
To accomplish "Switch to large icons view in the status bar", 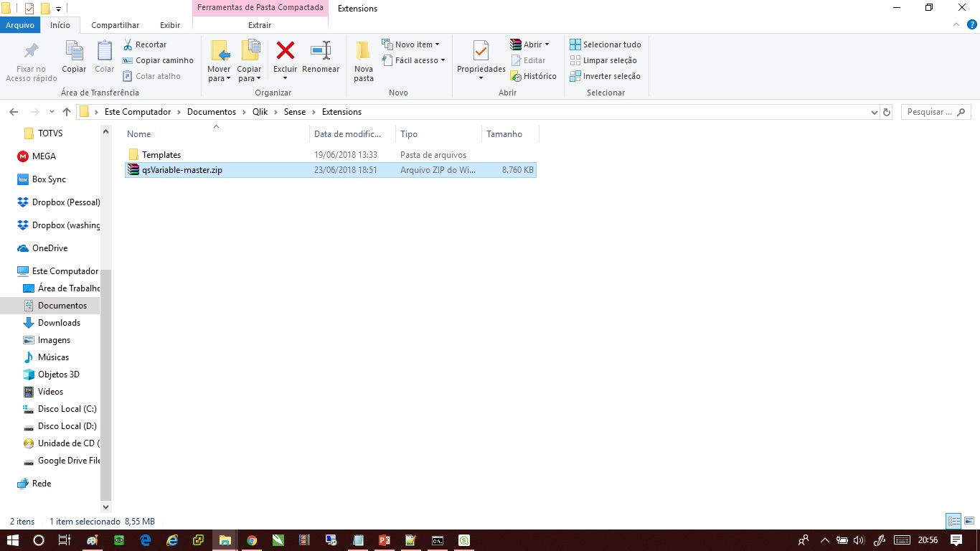I will (969, 522).
